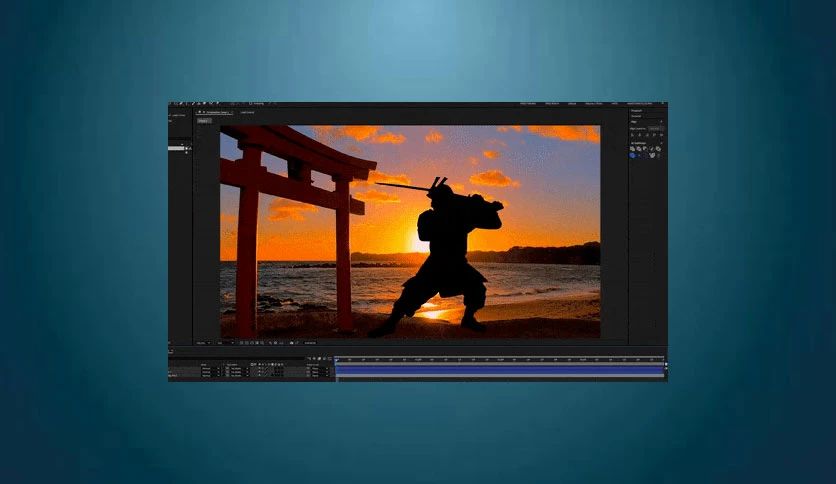Click the snapshot camera icon below viewer
The image size is (836, 484).
pos(291,343)
